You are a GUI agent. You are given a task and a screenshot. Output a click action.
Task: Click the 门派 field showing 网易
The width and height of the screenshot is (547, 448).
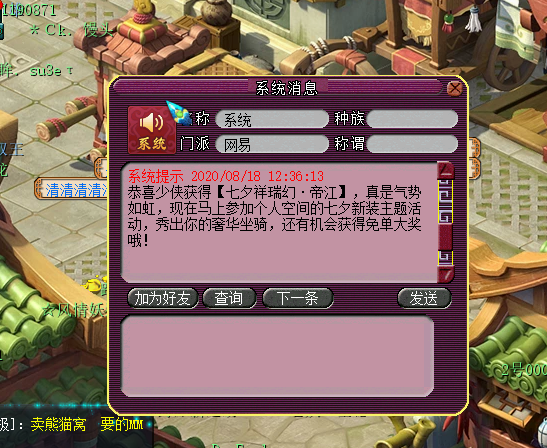(x=272, y=144)
